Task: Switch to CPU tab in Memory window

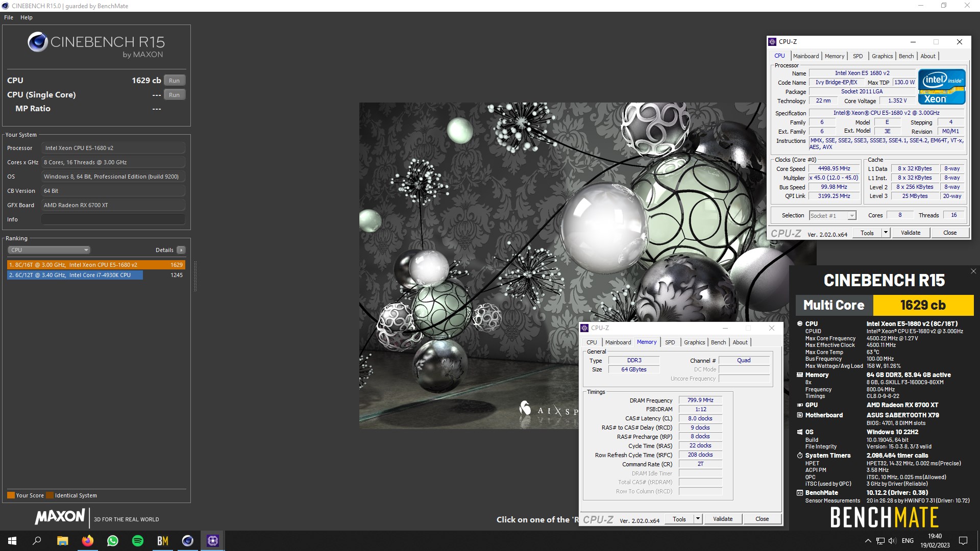Action: [592, 342]
